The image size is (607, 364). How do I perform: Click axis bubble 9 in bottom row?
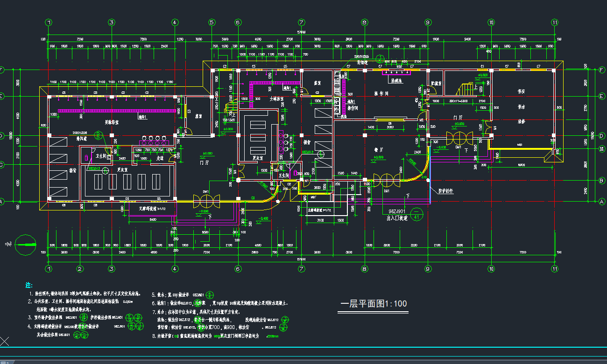(428, 268)
